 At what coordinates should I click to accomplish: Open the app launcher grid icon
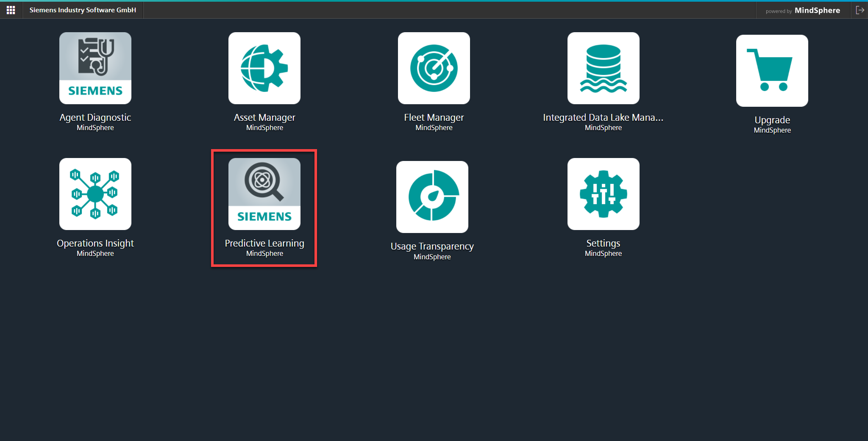tap(11, 10)
